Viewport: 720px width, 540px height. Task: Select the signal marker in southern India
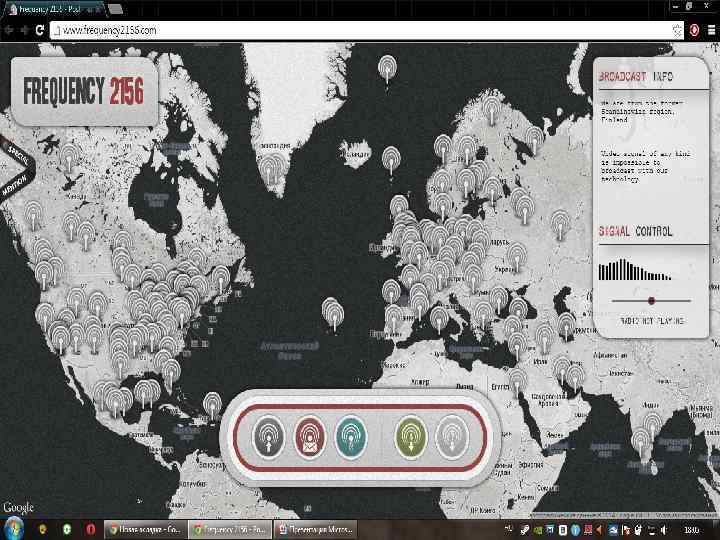(x=641, y=443)
